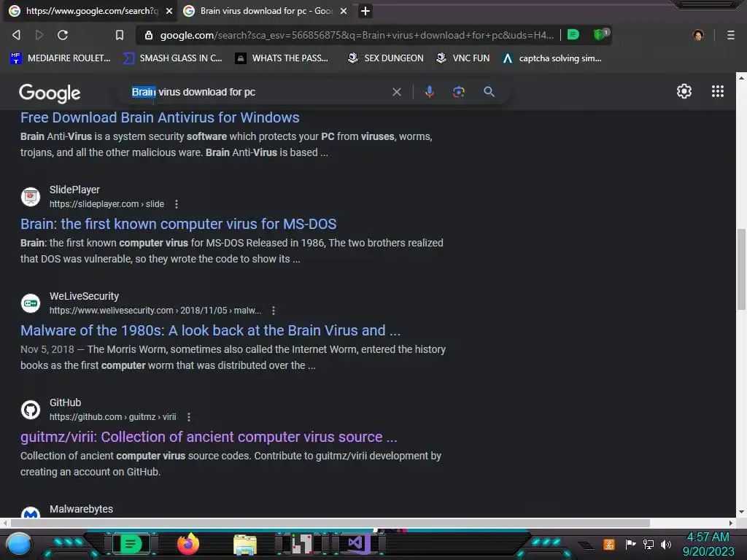Image resolution: width=747 pixels, height=560 pixels.
Task: Open more options for the GitHub result
Action: click(189, 417)
